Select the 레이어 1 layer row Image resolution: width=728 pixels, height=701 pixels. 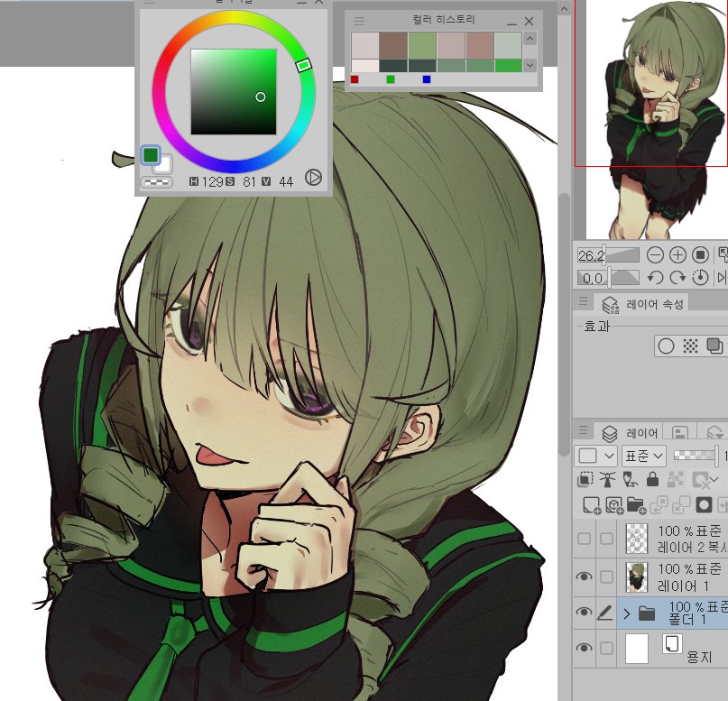(672, 577)
